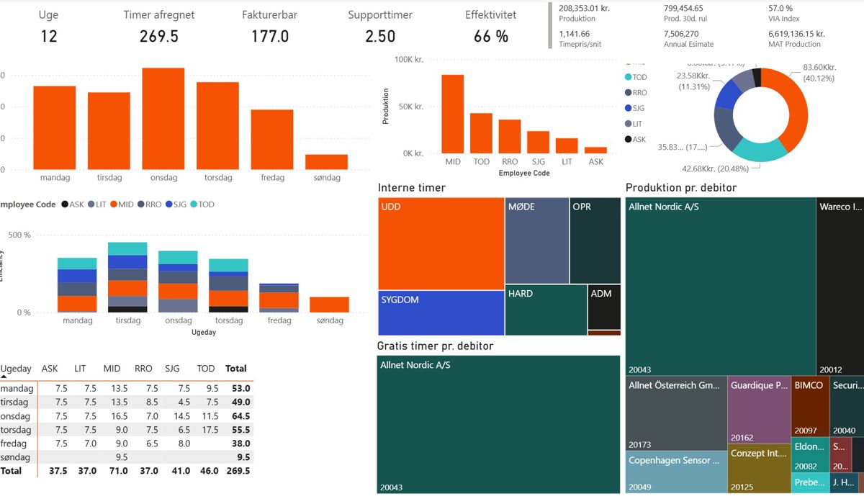The image size is (864, 504).
Task: Select the onsdag bar in top orange chart
Action: tap(163, 119)
